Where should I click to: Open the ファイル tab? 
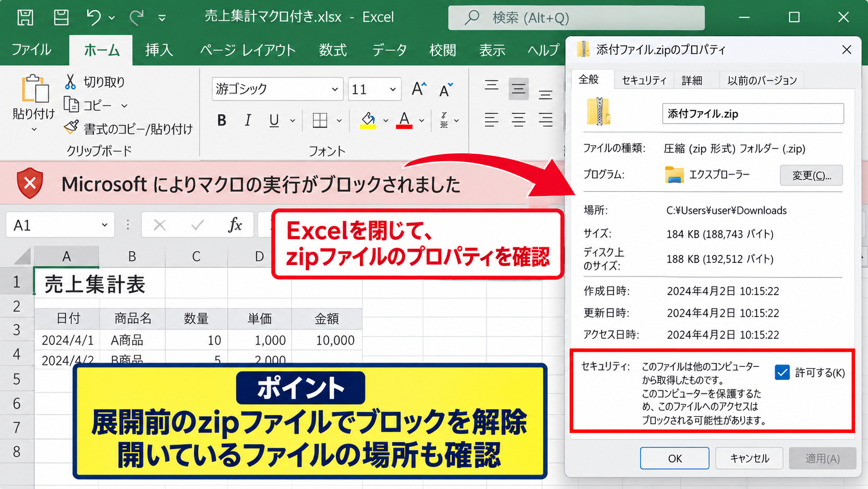click(x=31, y=50)
